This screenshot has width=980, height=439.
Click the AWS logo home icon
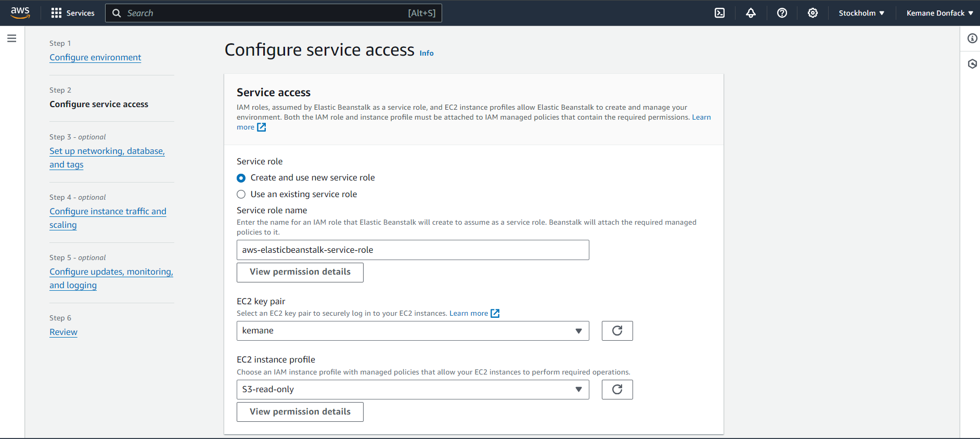(20, 13)
